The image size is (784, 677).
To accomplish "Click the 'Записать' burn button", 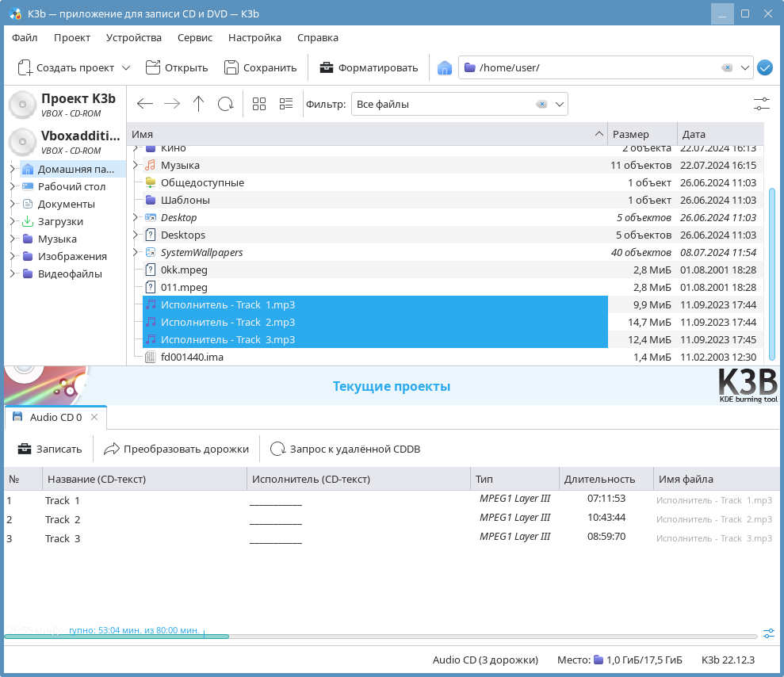I will (x=50, y=449).
